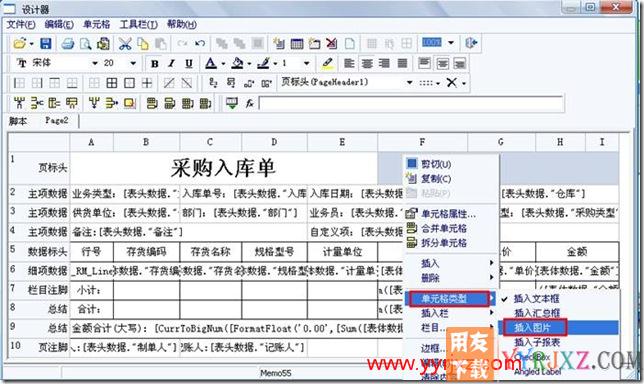Select 合并单元格 in context menu
Screen dimensions: 644x384
click(444, 228)
